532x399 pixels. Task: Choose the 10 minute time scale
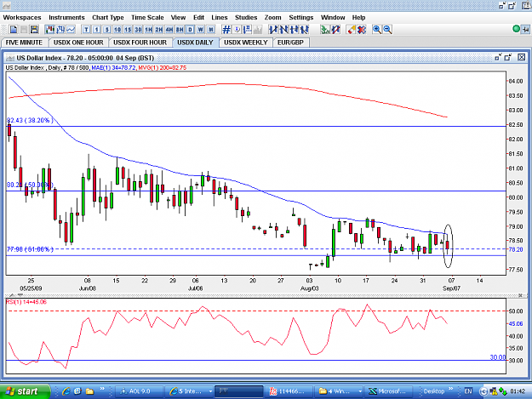117,30
